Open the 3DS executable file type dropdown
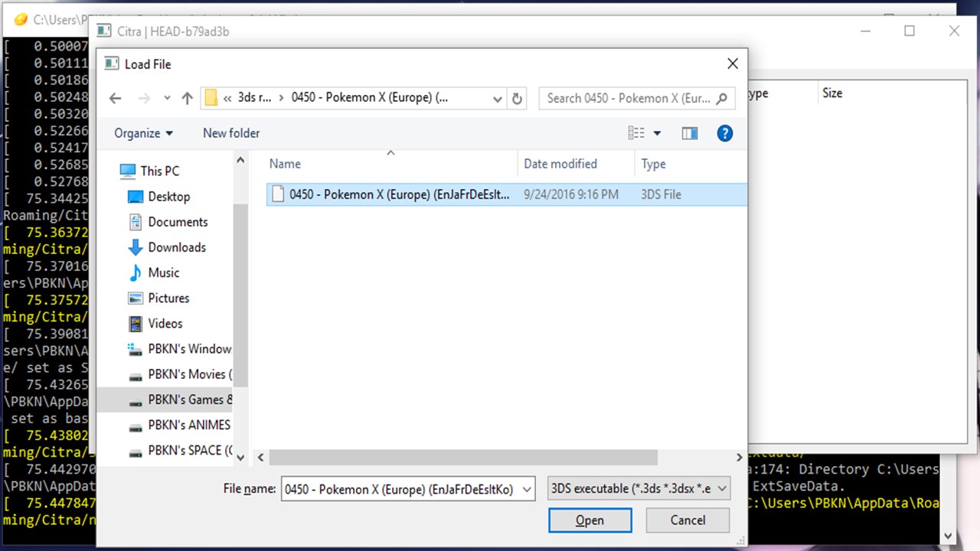 point(639,488)
